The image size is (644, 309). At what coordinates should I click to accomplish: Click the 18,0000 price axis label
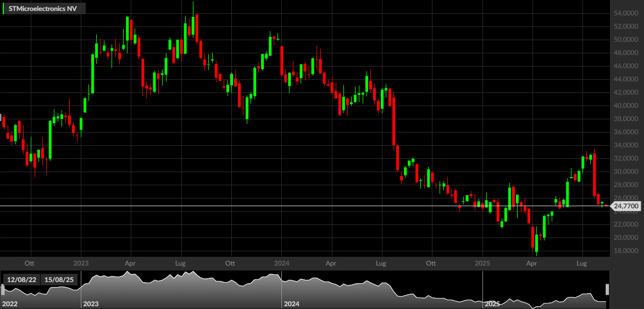[626, 251]
